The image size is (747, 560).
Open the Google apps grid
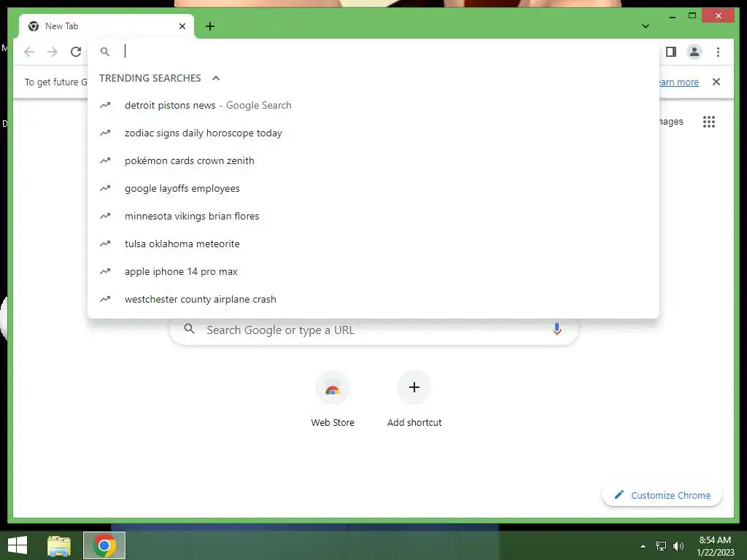[x=709, y=122]
